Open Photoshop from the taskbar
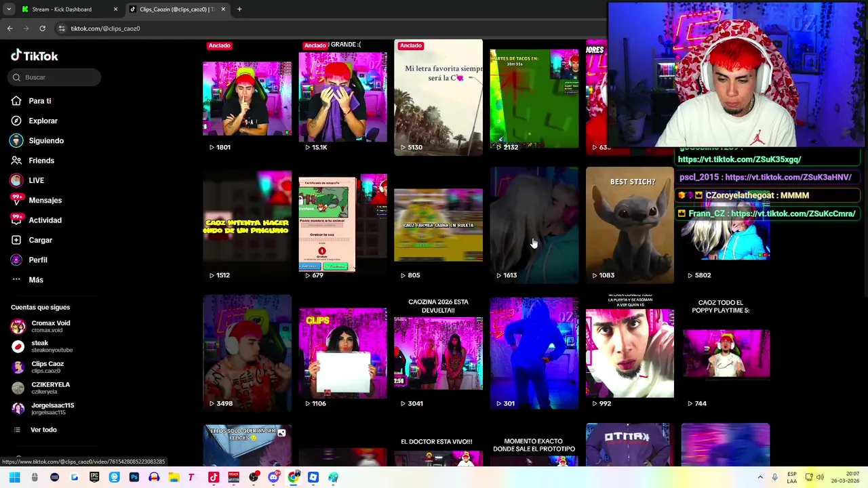Viewport: 868px width, 488px height. click(134, 477)
